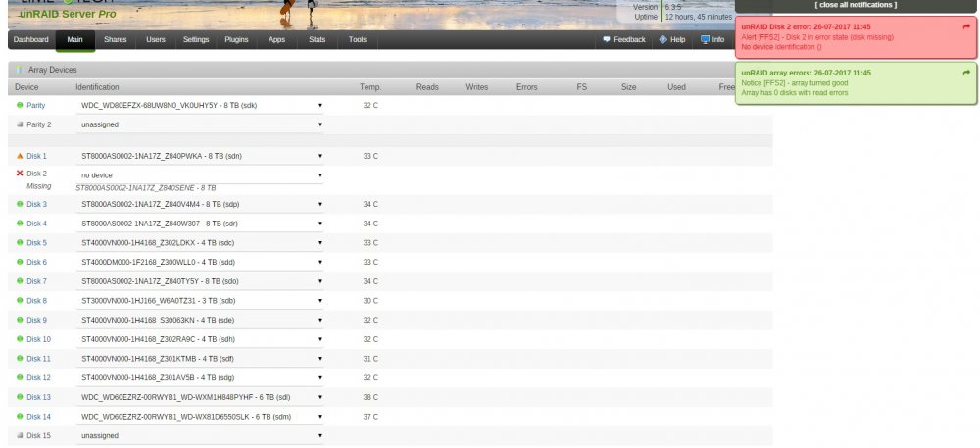Click 'close all notifications' link

point(855,5)
